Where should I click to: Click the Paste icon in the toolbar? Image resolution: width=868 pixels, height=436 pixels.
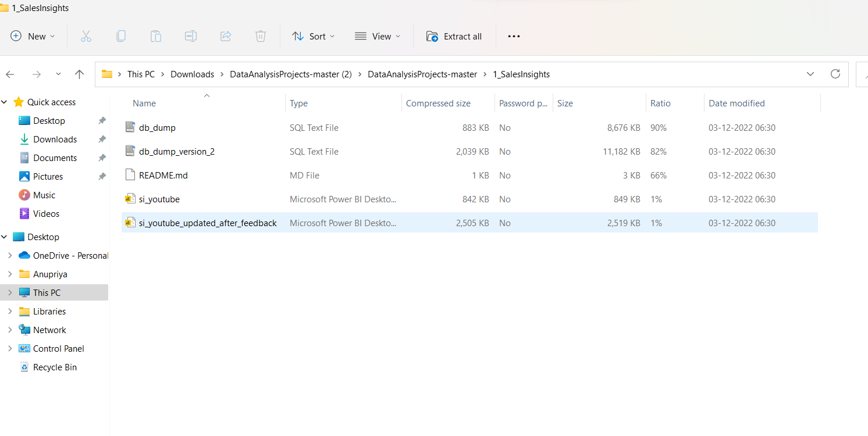[x=156, y=36]
